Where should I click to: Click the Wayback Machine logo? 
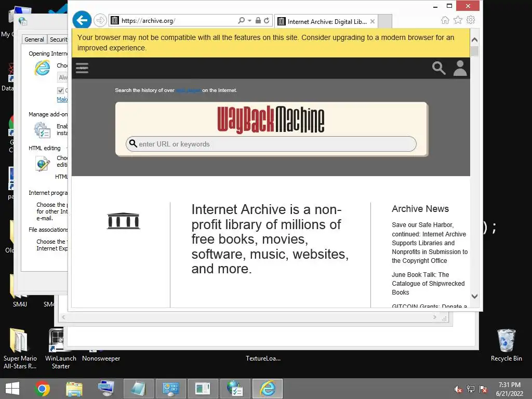271,119
